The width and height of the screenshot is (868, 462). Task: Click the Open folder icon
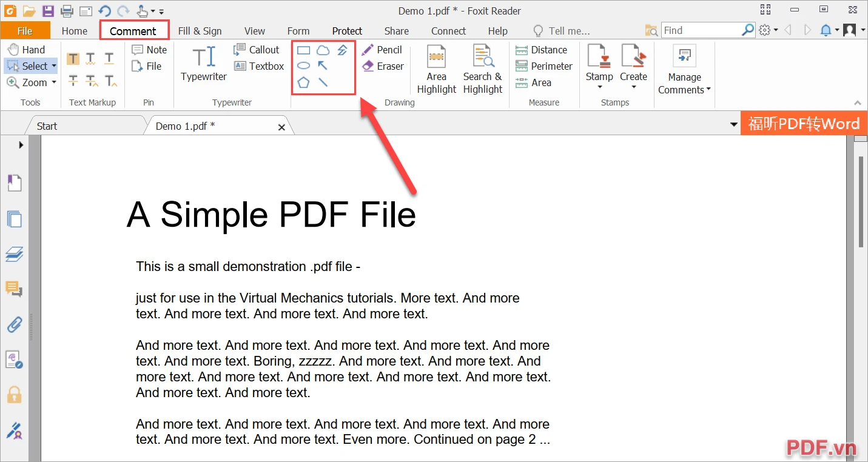tap(29, 11)
